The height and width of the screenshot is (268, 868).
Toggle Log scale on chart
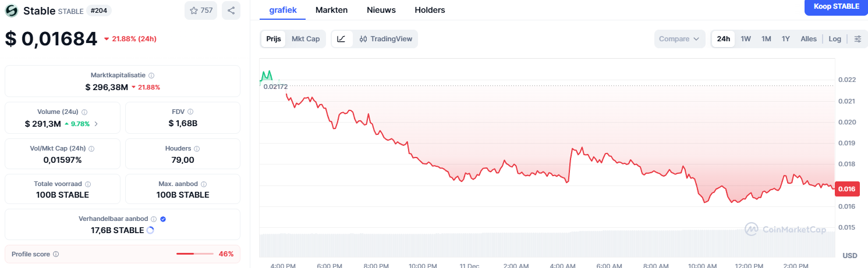[835, 39]
